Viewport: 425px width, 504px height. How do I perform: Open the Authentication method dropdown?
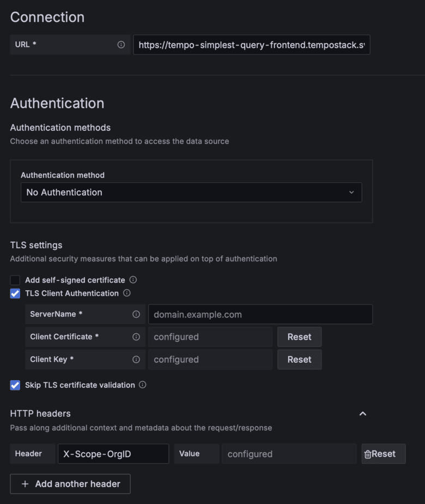(191, 193)
